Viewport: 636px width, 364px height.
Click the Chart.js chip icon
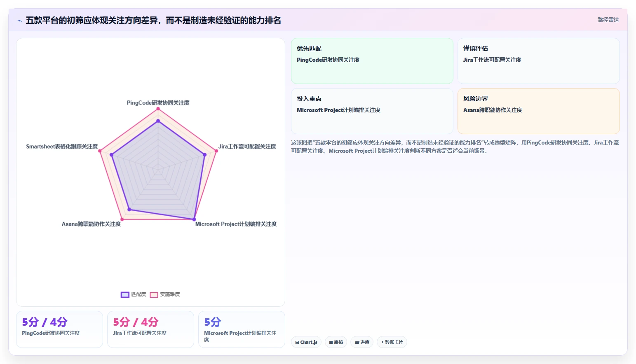coord(297,343)
